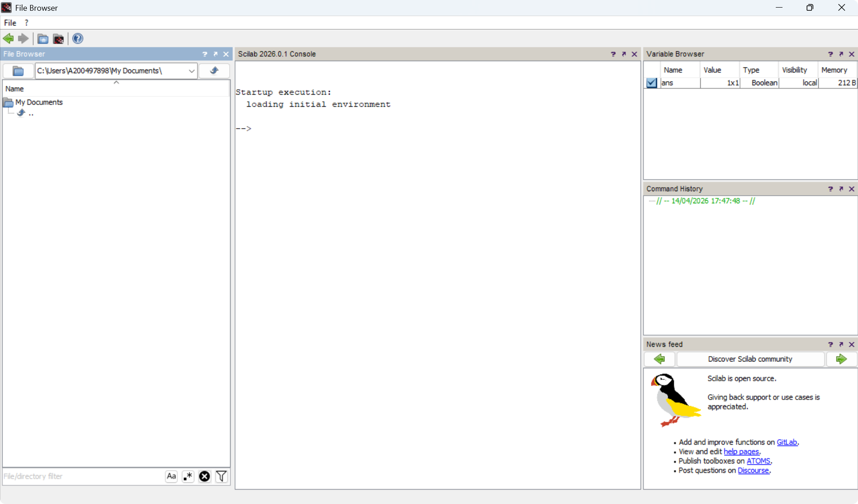The height and width of the screenshot is (504, 858).
Task: Click the File/directory filter input field
Action: pyautogui.click(x=83, y=476)
